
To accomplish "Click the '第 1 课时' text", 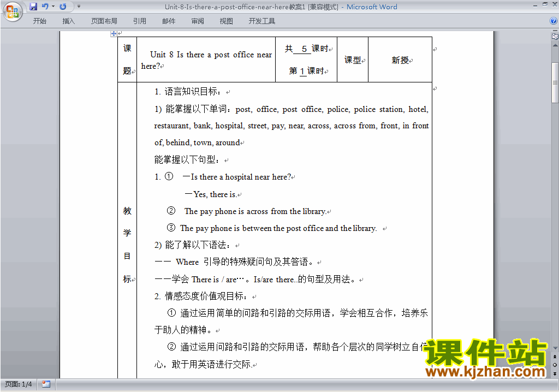I will (x=306, y=70).
